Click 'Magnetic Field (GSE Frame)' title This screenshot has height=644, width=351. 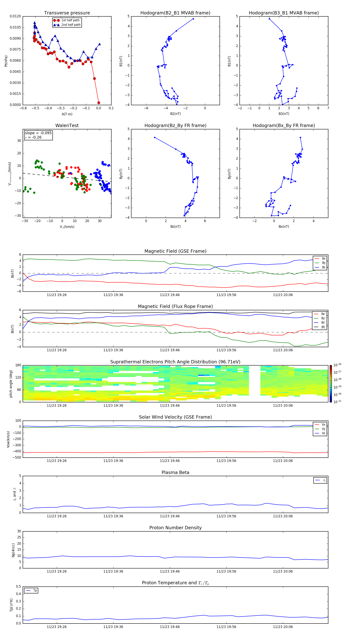(x=175, y=251)
